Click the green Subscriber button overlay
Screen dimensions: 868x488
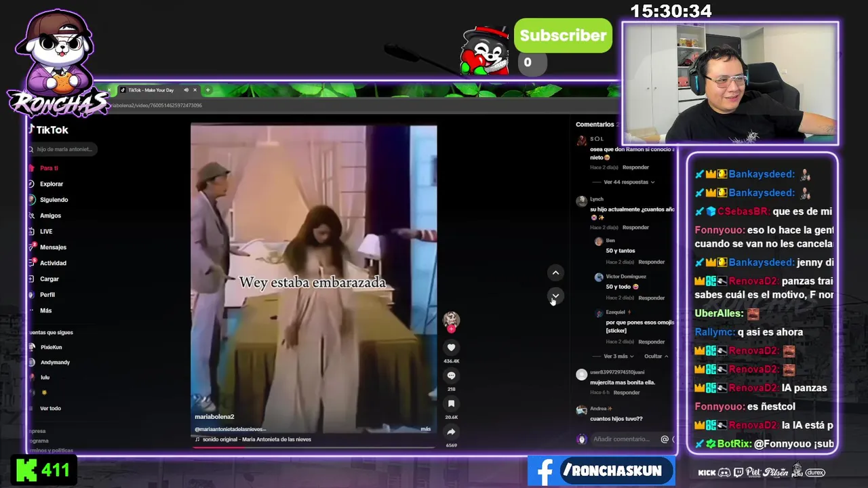pos(563,36)
